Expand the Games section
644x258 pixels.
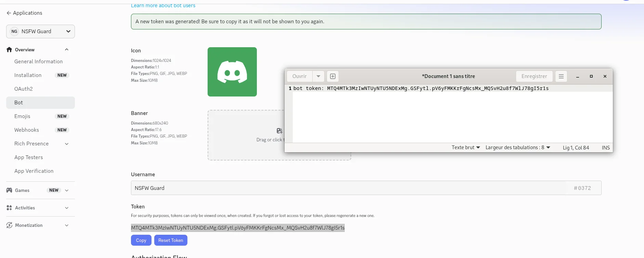tap(67, 190)
